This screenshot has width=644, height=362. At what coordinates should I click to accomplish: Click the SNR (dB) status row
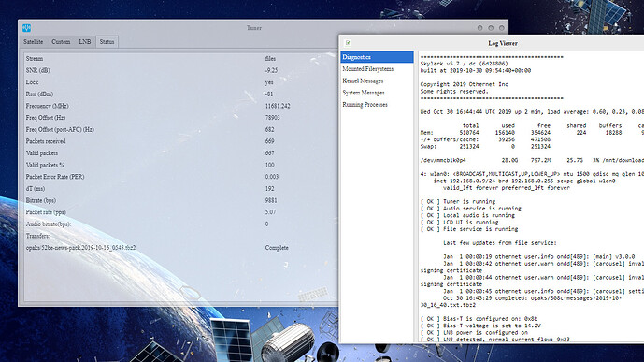pos(180,70)
